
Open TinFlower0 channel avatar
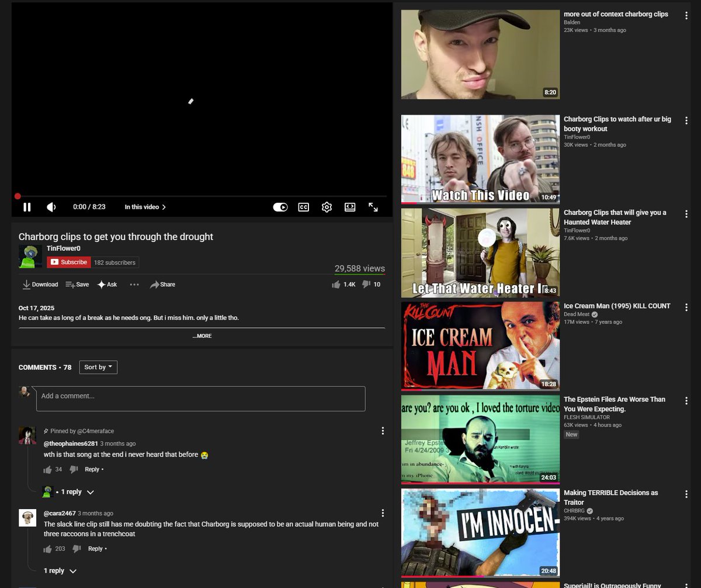30,257
